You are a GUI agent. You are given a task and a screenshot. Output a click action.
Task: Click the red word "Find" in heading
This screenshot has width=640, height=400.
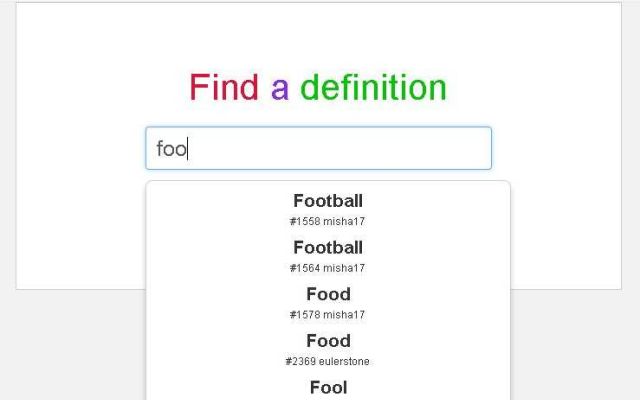[224, 88]
